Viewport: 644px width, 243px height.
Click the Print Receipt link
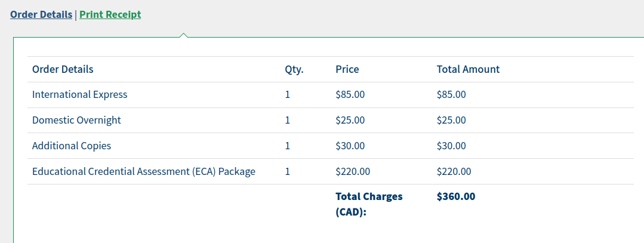pos(110,15)
